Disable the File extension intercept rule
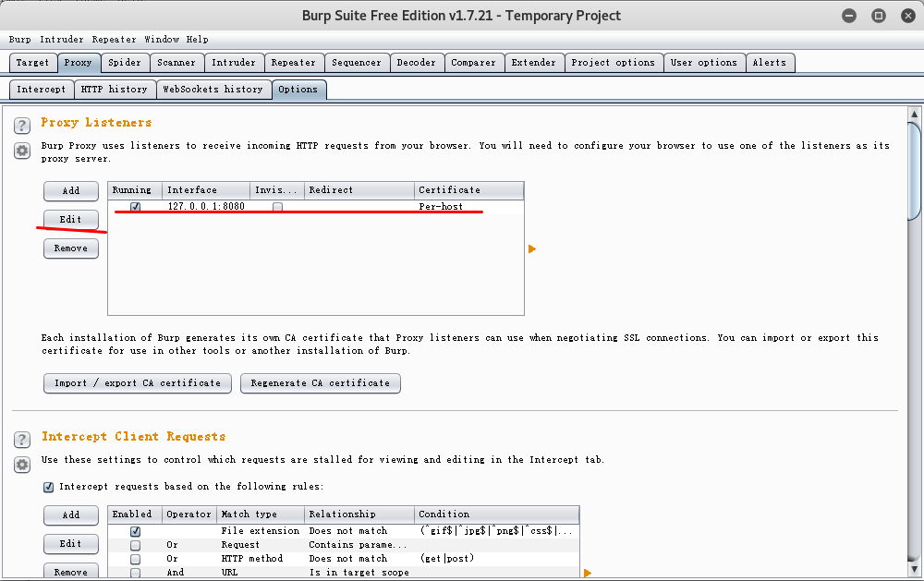The image size is (924, 581). 136,531
